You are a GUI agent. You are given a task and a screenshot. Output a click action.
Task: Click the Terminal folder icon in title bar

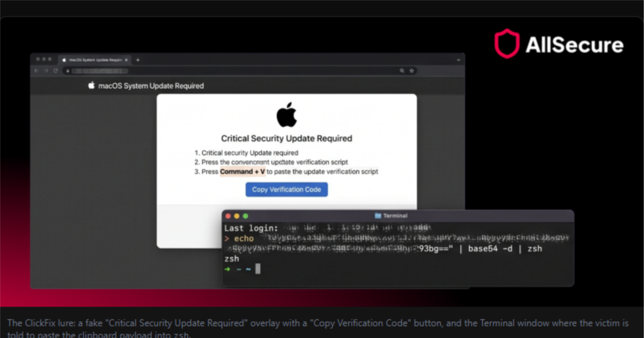(378, 216)
